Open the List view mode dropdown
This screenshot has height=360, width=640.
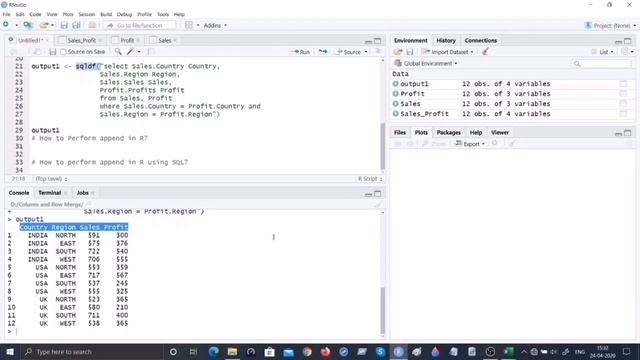pos(602,52)
